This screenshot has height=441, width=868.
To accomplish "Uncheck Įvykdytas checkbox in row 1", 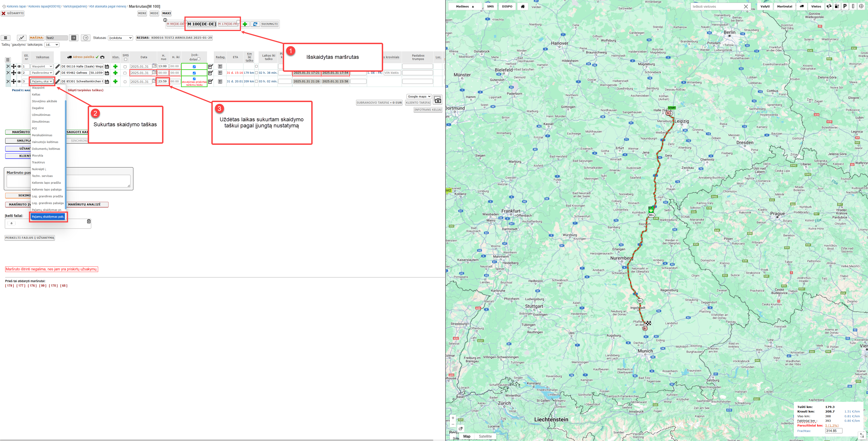I will [x=194, y=67].
